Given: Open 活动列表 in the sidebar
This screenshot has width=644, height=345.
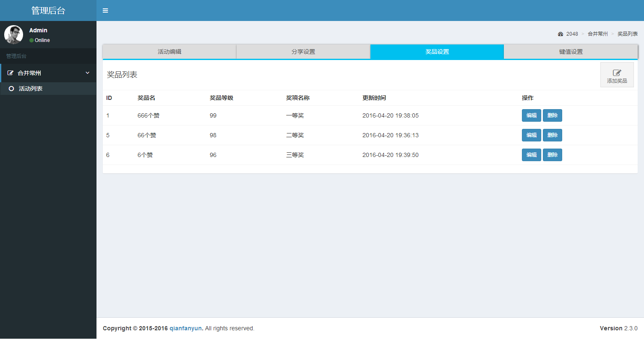Looking at the screenshot, I should [48, 89].
